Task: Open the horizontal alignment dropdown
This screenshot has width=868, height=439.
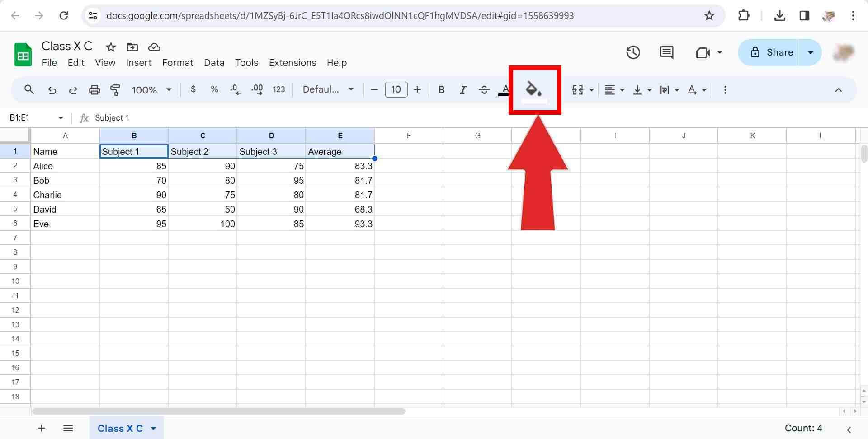Action: point(613,89)
